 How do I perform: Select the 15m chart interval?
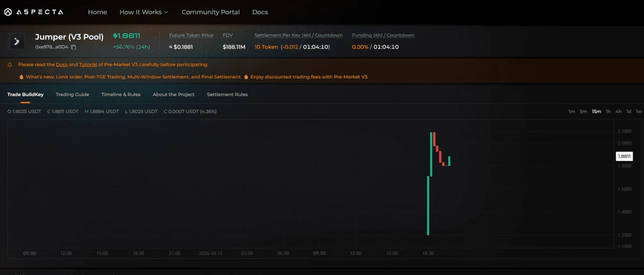pos(596,112)
